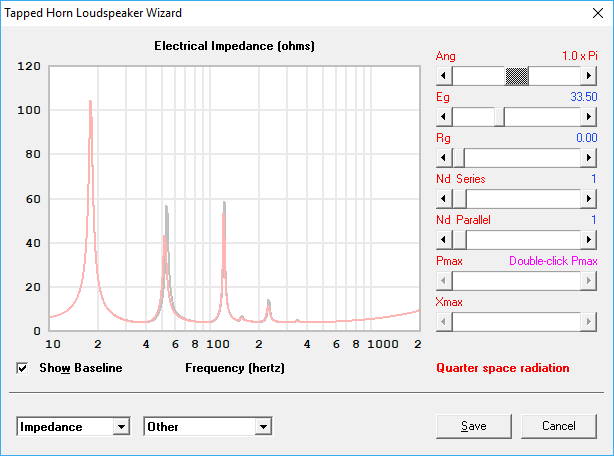Click the Show Baseline label text
614x456 pixels.
point(81,368)
